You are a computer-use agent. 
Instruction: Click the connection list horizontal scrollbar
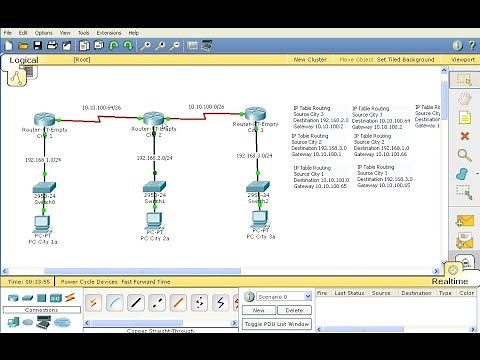pos(137,323)
